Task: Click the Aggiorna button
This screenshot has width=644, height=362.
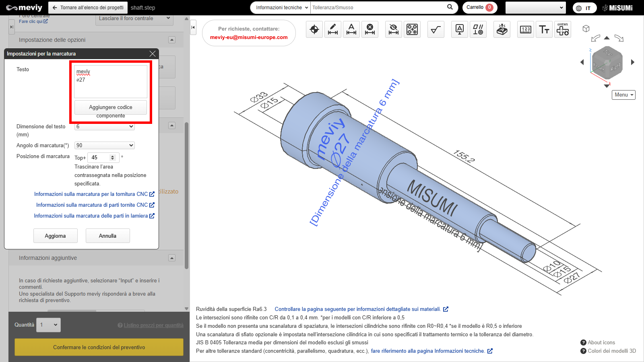Action: pos(55,236)
